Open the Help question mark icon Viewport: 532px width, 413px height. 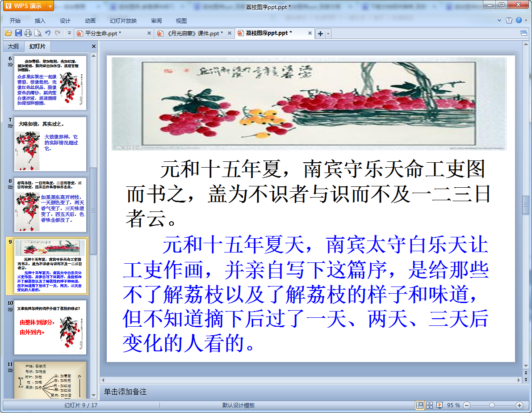click(x=519, y=20)
